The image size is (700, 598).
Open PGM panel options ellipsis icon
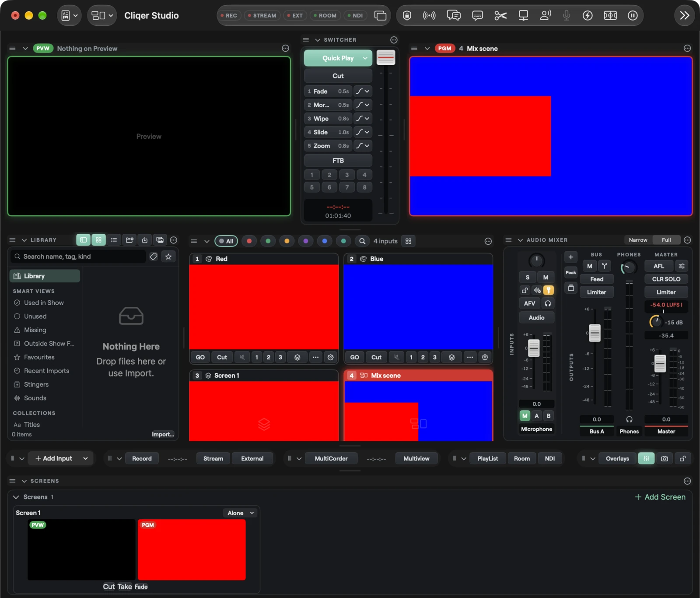pyautogui.click(x=687, y=49)
